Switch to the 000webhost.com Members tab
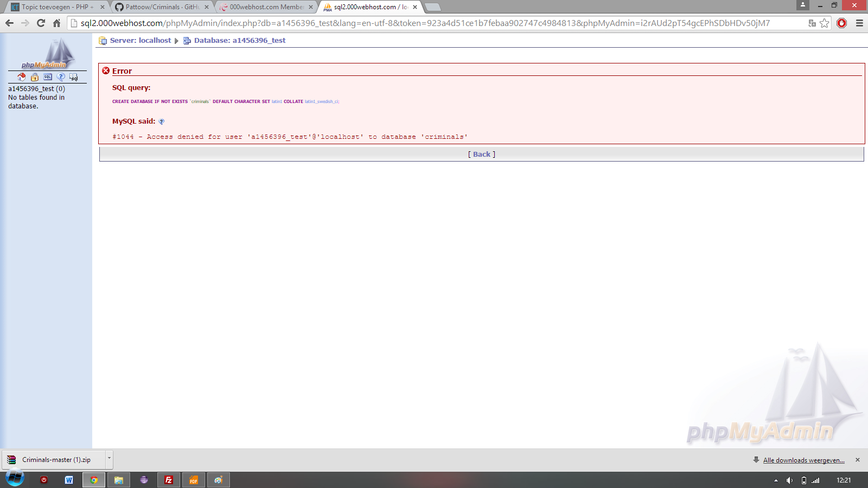Screen dimensions: 868x488 [266, 7]
